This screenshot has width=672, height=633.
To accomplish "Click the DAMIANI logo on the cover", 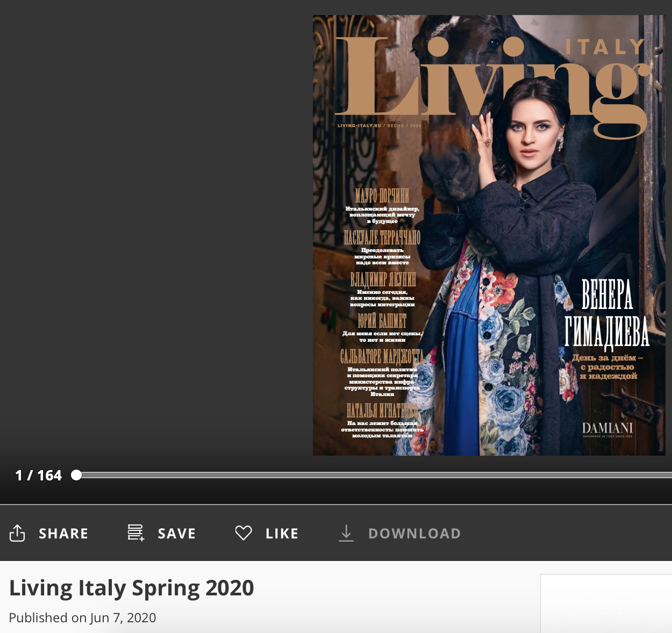I will coord(607,428).
